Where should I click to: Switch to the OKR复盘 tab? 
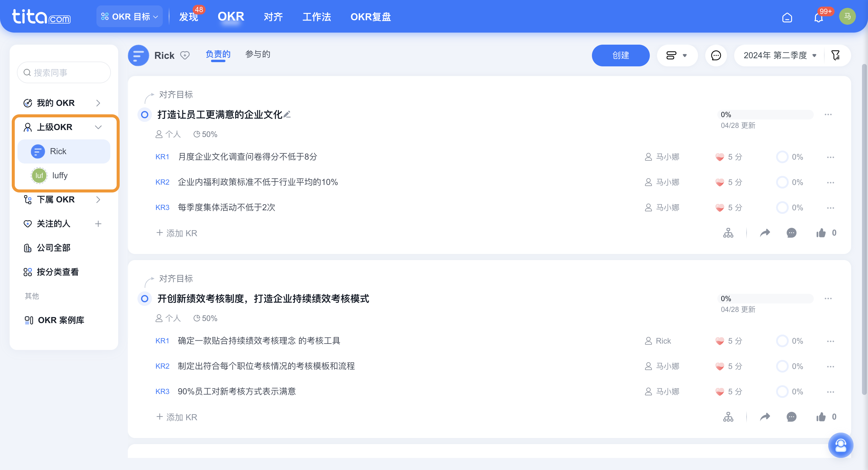(371, 17)
